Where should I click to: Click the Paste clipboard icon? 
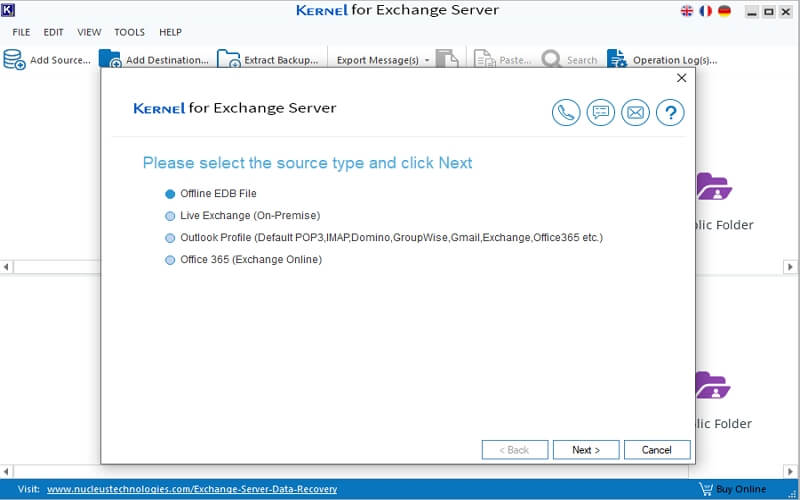coord(484,59)
